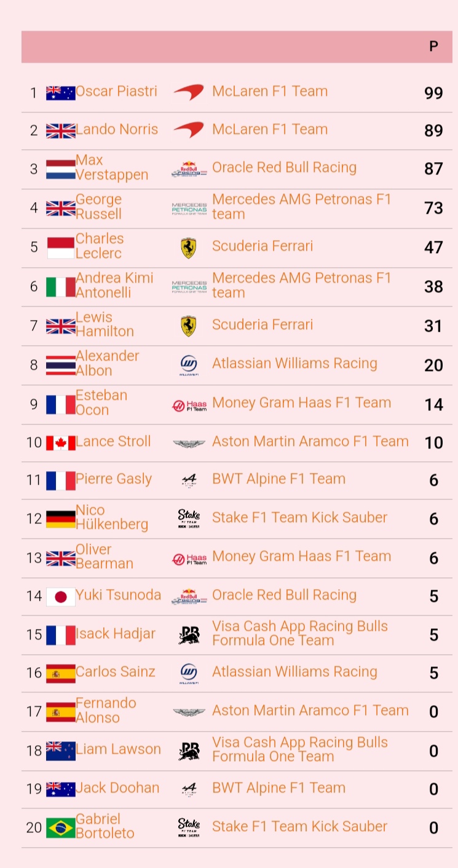This screenshot has width=458, height=868.
Task: Click the Alpine logo next to Pierre Gasly
Action: [x=189, y=480]
